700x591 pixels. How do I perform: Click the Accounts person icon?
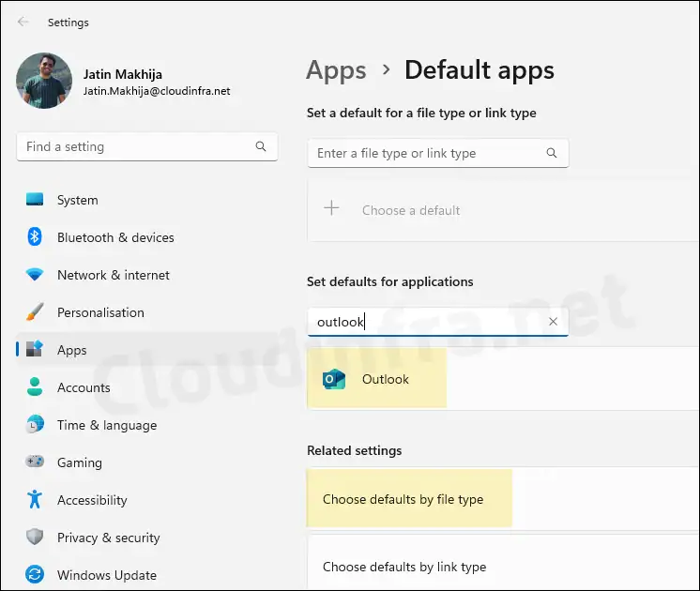coord(35,386)
